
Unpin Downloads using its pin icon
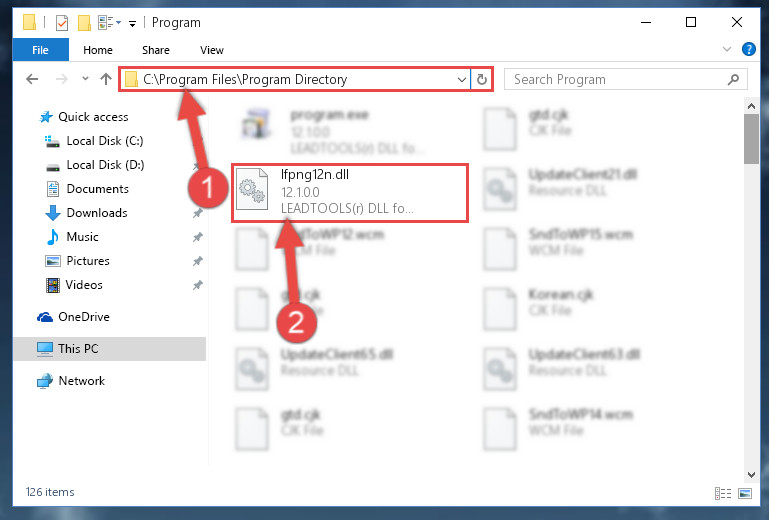tap(197, 213)
